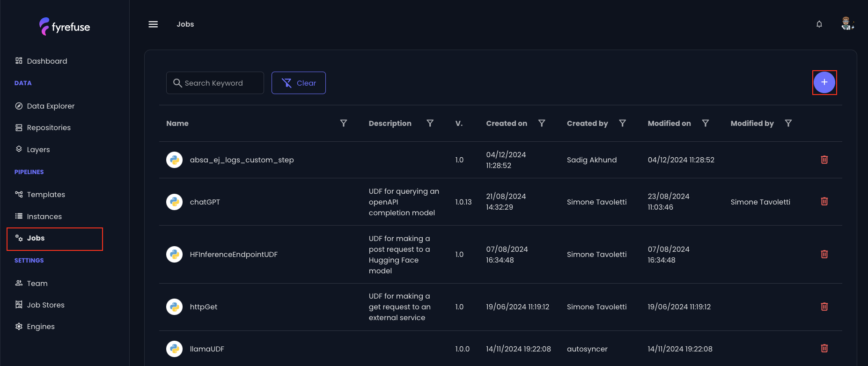The height and width of the screenshot is (366, 868).
Task: Click the fyrefuse logo
Action: (65, 27)
